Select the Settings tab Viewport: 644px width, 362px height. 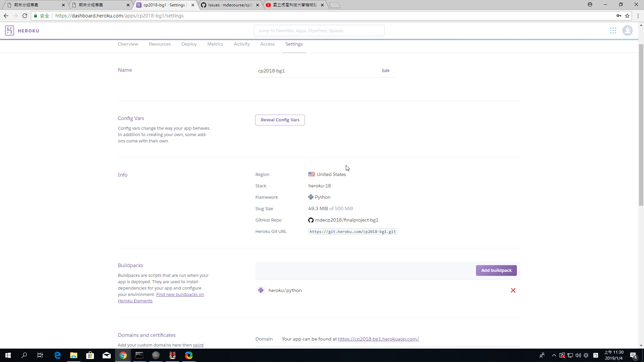tap(294, 44)
